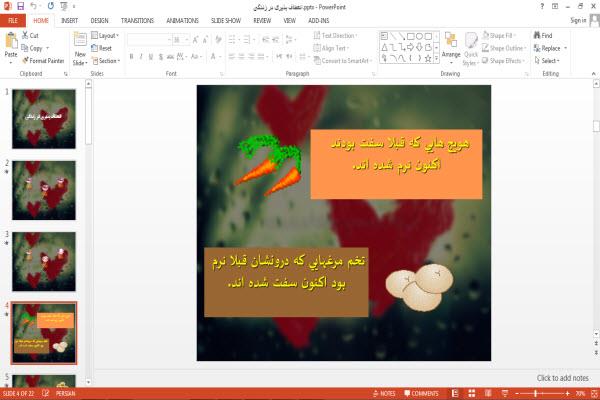
Task: Switch to the ANIMATIONS tab
Action: 183,21
